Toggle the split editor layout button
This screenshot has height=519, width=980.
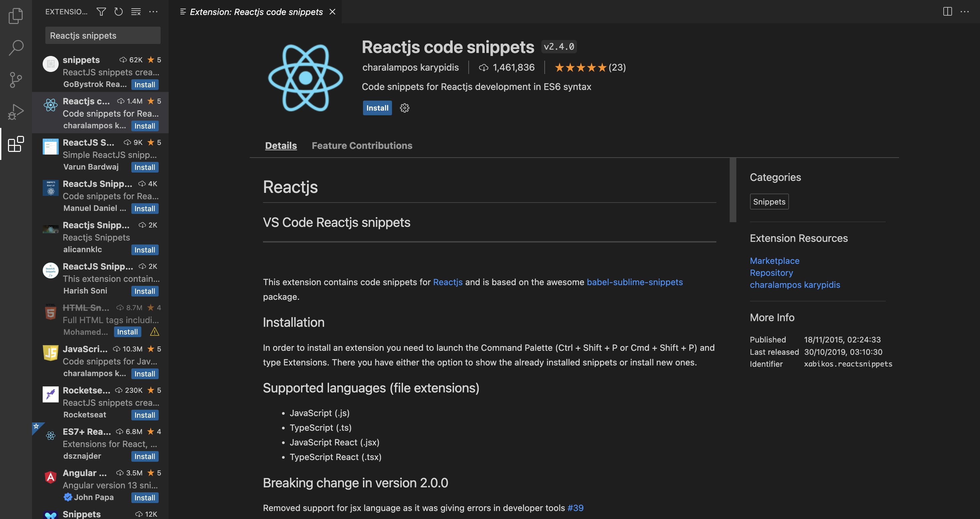tap(947, 11)
